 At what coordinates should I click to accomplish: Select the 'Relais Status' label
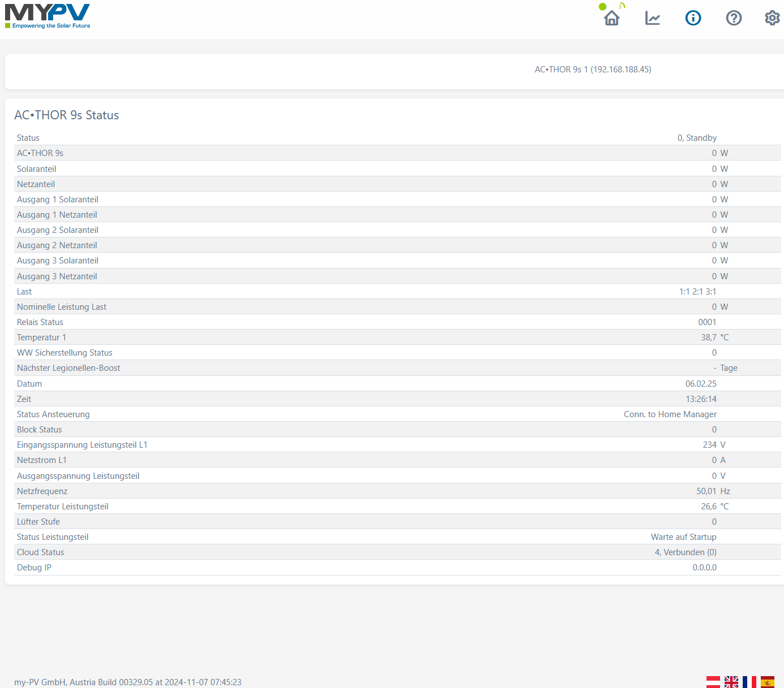[40, 322]
